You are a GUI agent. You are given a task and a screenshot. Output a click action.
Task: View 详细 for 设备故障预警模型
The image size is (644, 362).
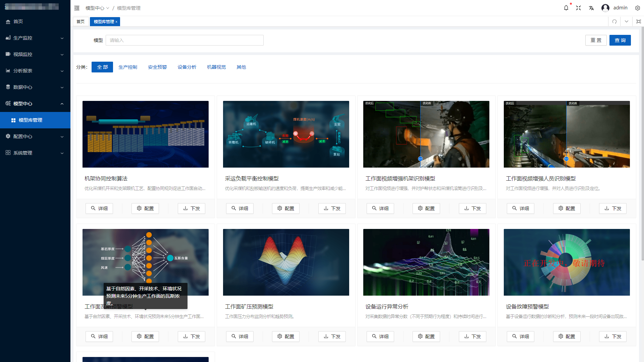pyautogui.click(x=521, y=337)
